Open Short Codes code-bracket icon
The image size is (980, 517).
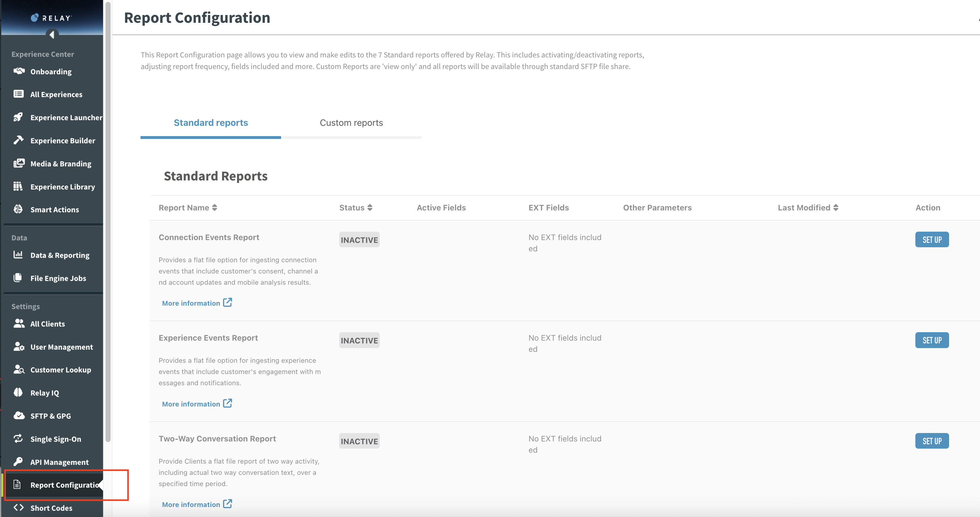pos(19,508)
